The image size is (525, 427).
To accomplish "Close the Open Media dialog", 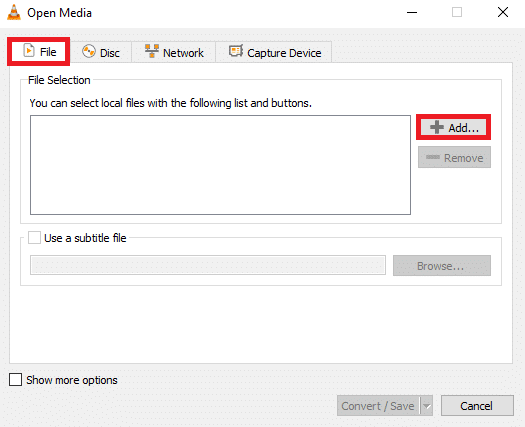I will tap(503, 12).
